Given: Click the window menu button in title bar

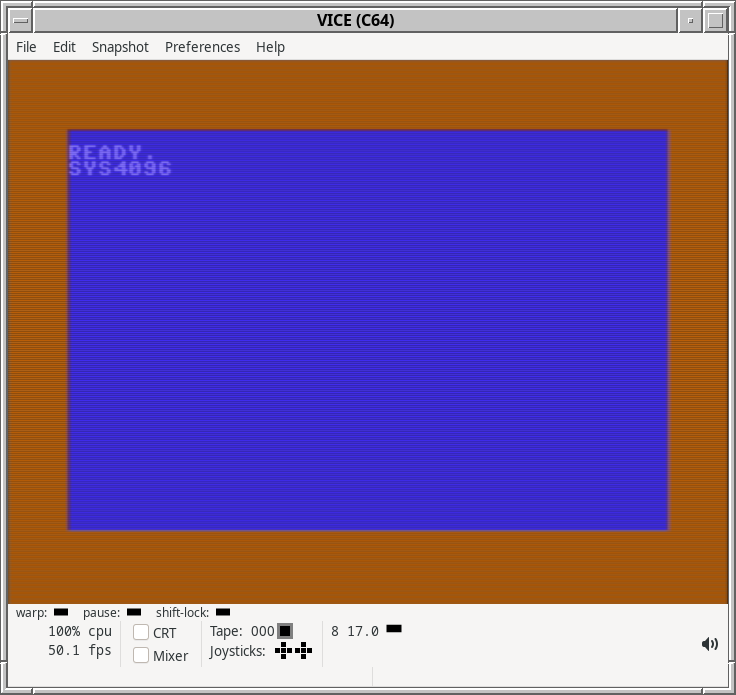Looking at the screenshot, I should 21,20.
